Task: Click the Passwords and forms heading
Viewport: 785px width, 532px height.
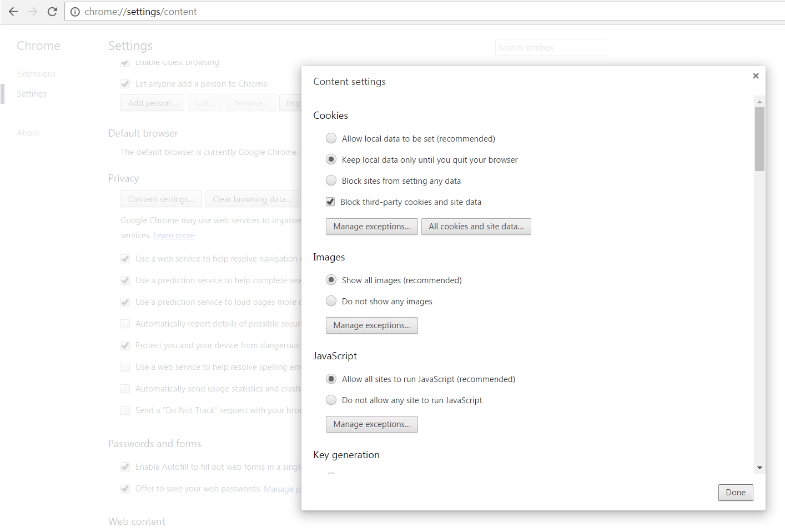Action: click(x=155, y=444)
